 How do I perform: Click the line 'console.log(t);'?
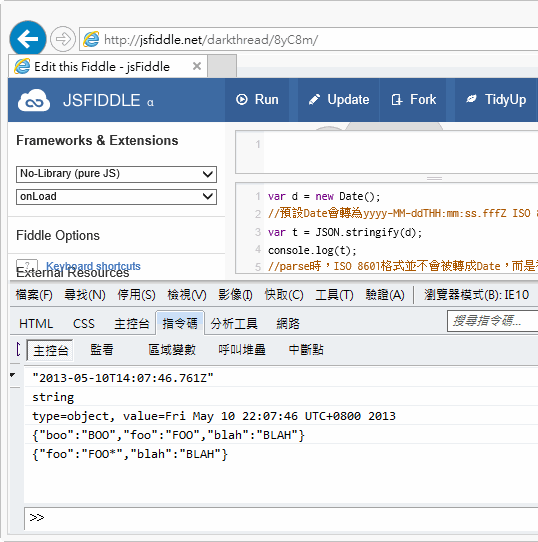click(x=312, y=250)
